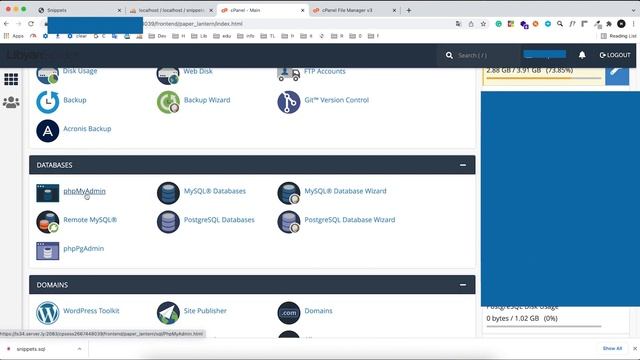Click the Remote MySQL icon
The image size is (640, 360).
pyautogui.click(x=47, y=222)
